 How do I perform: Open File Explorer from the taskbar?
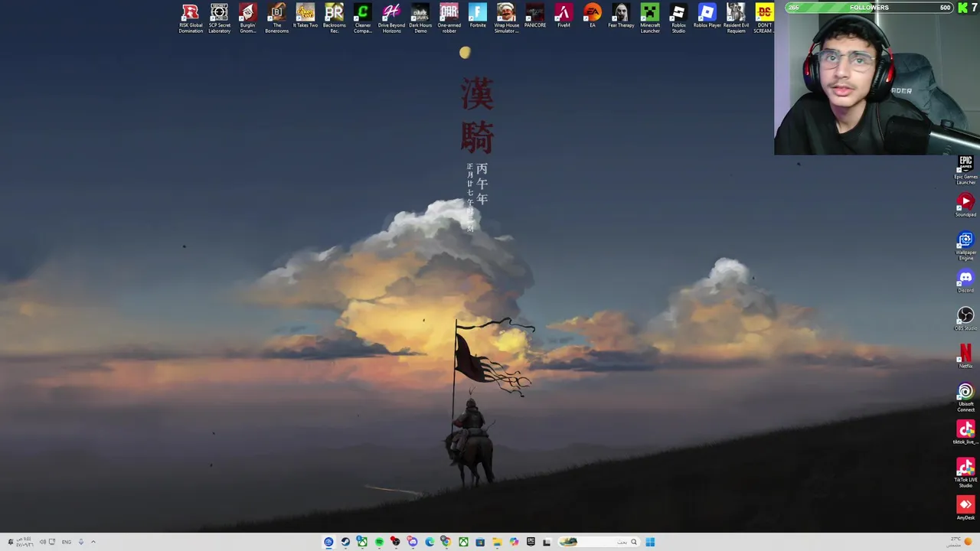[x=497, y=542]
